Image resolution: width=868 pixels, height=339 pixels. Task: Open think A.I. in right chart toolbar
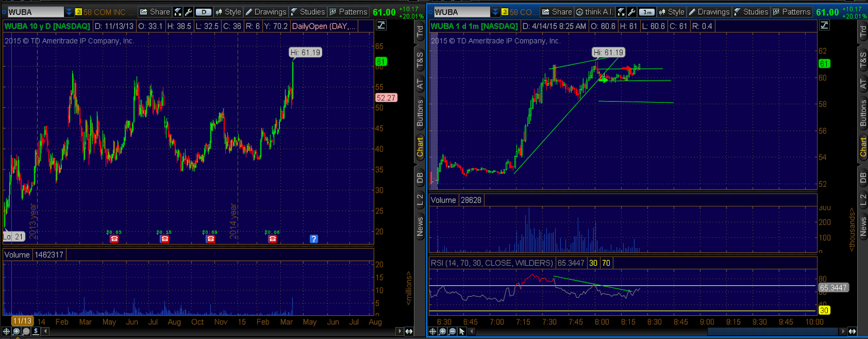(595, 12)
